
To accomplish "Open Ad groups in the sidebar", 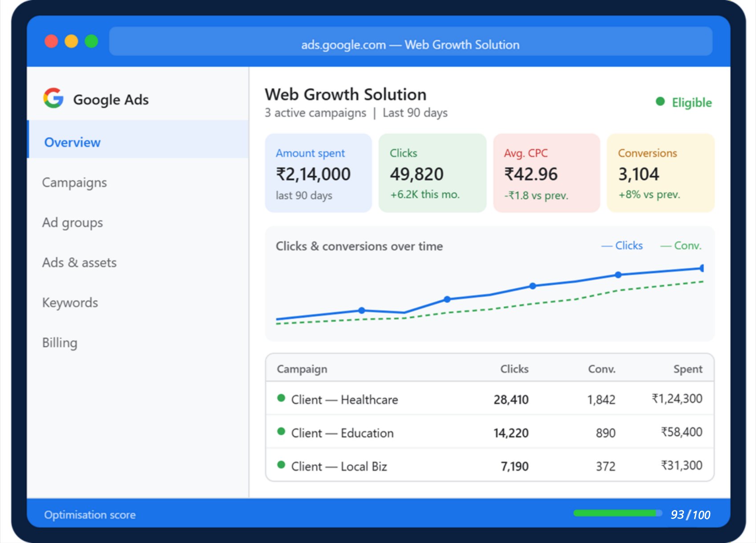I will [73, 223].
